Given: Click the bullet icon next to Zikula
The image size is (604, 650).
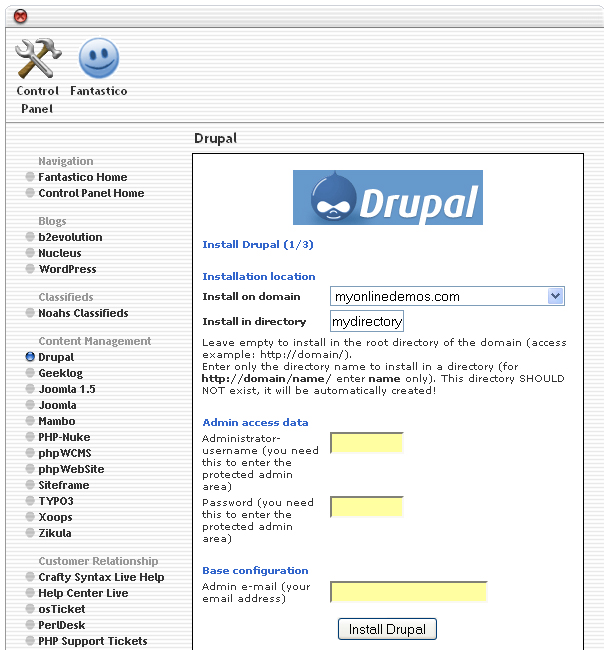Looking at the screenshot, I should [30, 533].
